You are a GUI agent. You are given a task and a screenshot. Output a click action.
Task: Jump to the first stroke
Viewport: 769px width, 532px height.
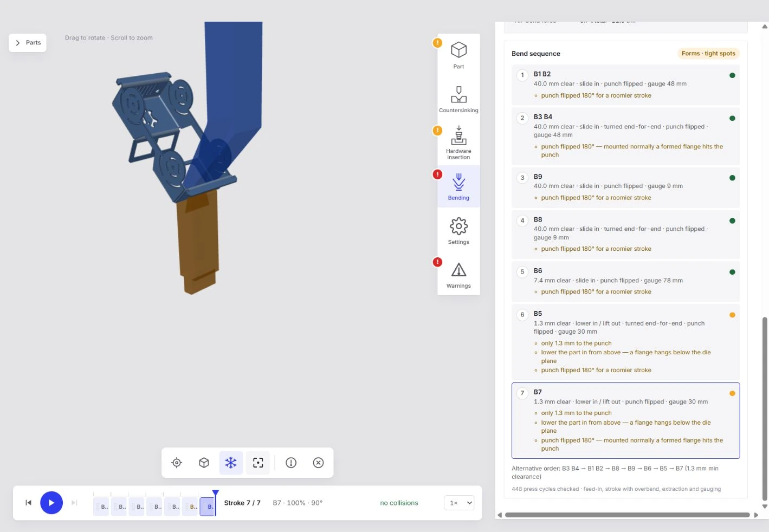click(28, 503)
